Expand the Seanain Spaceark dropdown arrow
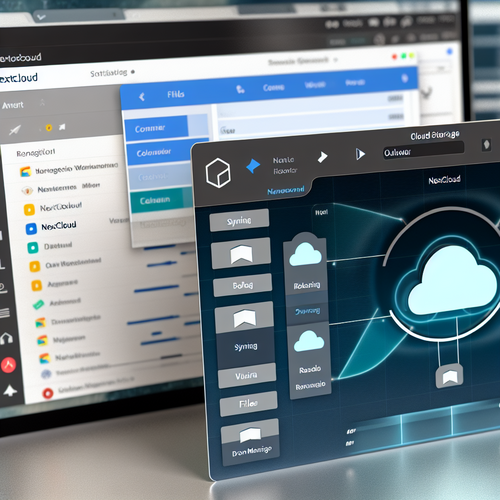Screen dimensions: 500x500 click(x=336, y=60)
